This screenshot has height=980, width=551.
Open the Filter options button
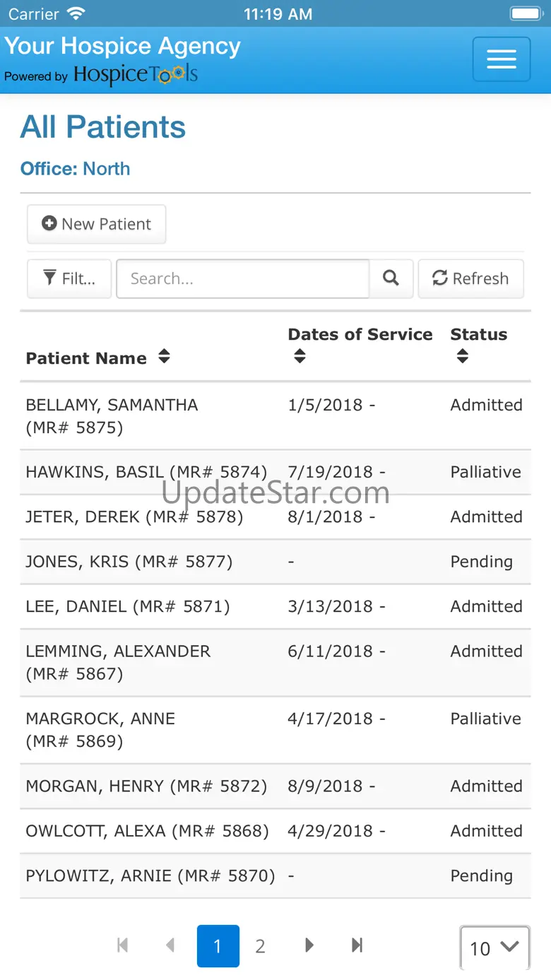69,278
